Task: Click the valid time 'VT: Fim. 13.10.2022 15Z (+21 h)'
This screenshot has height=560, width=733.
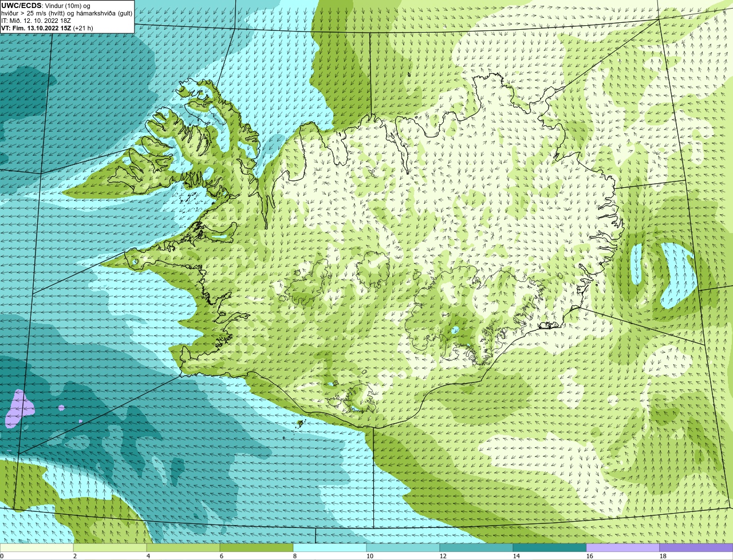Action: click(47, 28)
